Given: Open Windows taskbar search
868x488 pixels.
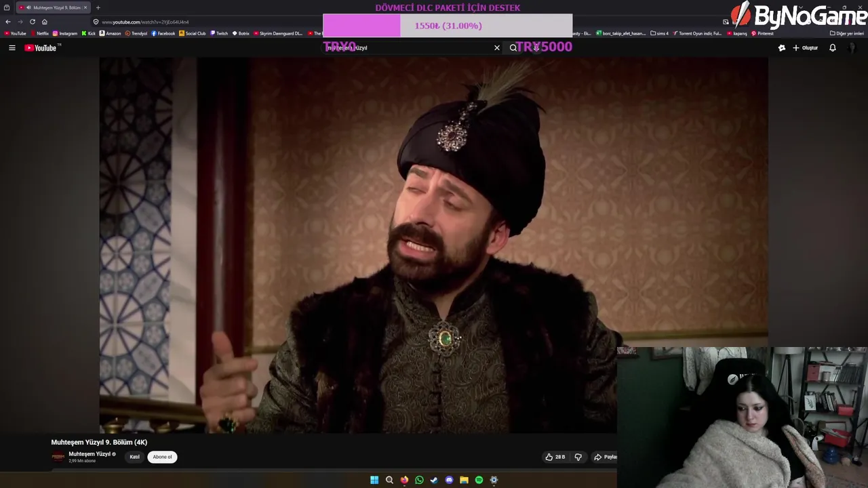Looking at the screenshot, I should click(389, 480).
